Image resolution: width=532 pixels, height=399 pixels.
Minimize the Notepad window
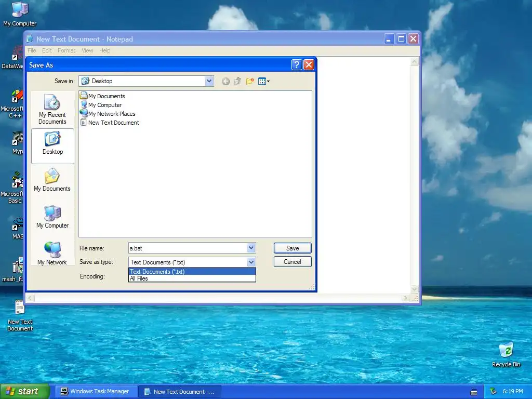click(389, 39)
